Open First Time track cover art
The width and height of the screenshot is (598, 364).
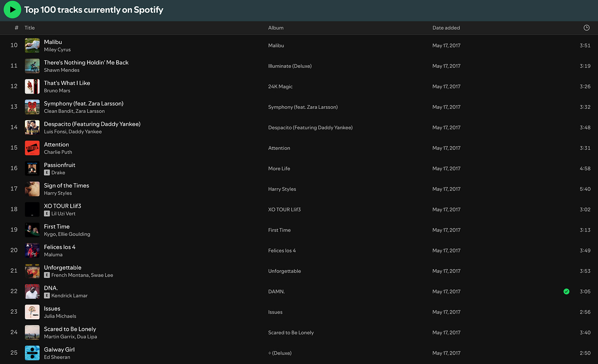click(x=32, y=230)
